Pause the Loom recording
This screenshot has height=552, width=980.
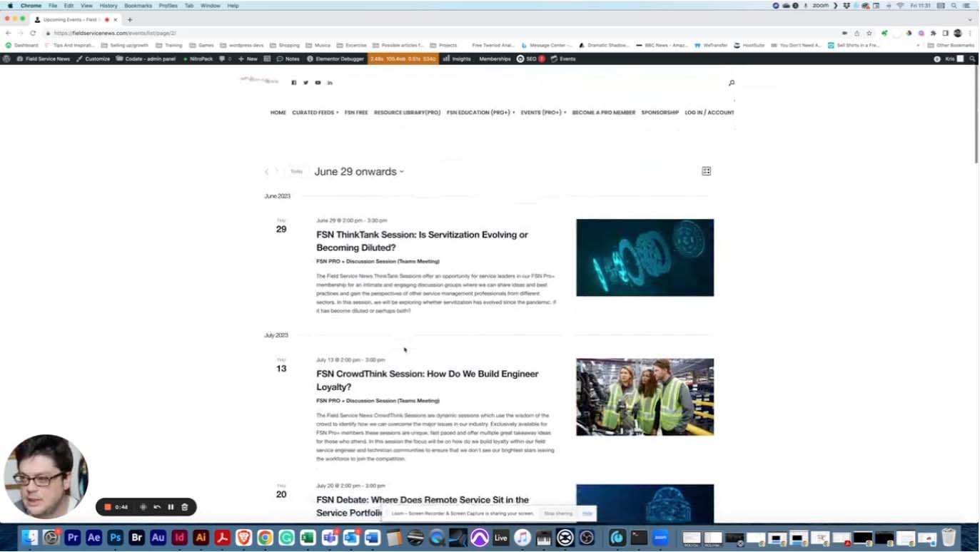(171, 507)
